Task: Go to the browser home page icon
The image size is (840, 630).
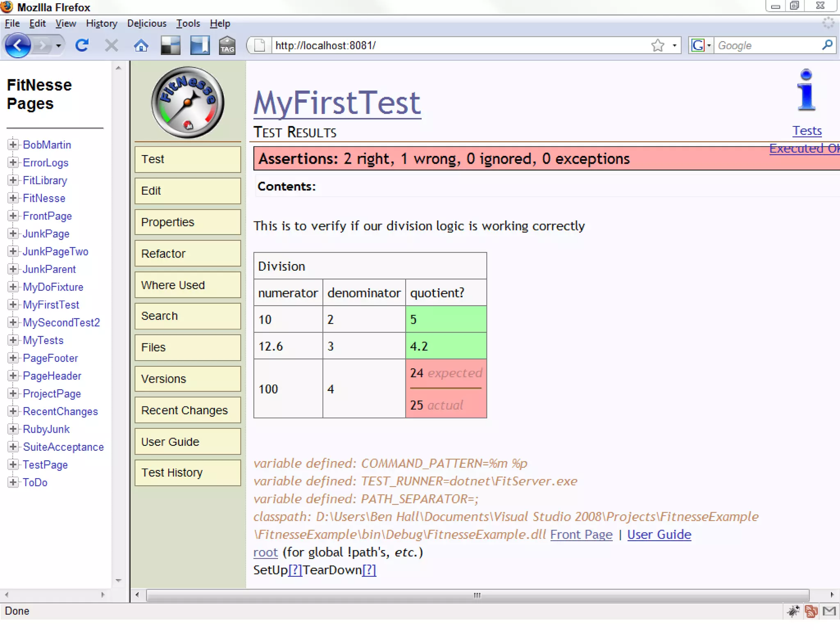Action: point(141,45)
